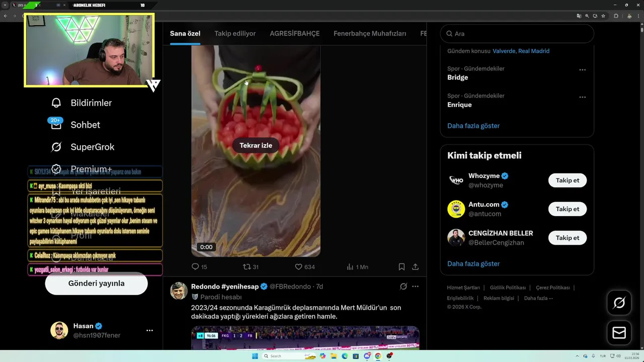Expand Daha fazla footer menu

pyautogui.click(x=538, y=298)
